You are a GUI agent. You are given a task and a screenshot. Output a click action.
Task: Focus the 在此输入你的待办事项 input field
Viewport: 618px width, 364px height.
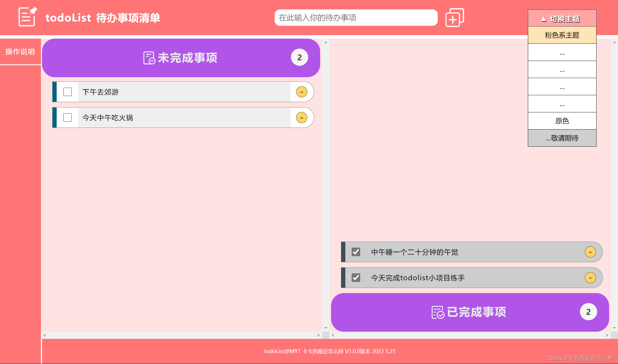click(x=356, y=18)
